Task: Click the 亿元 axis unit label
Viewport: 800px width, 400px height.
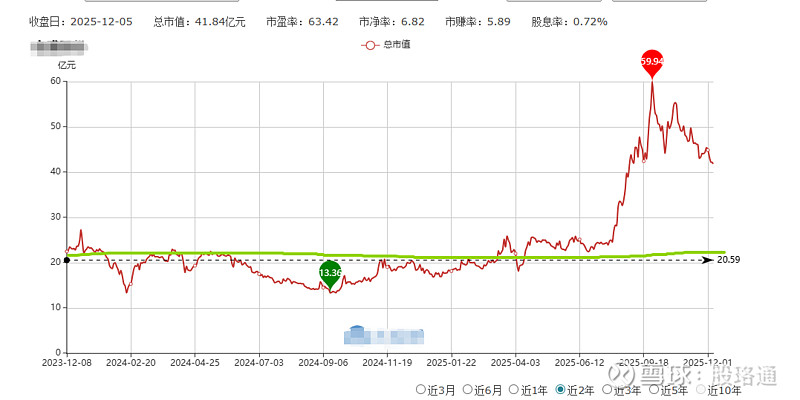Action: coord(66,65)
